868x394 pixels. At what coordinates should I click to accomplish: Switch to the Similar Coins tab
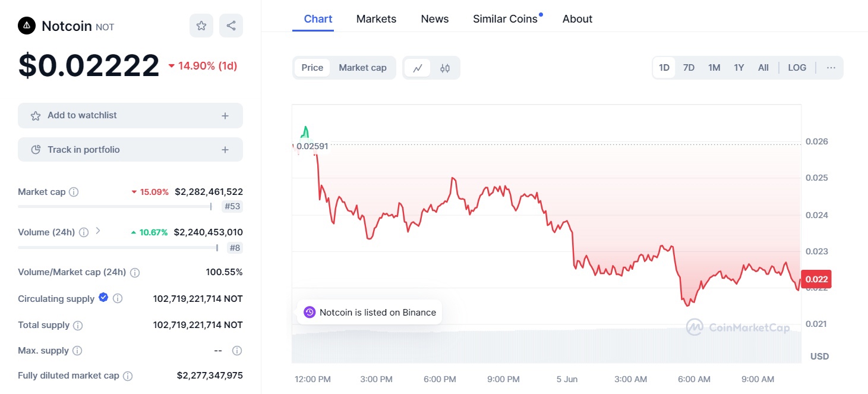click(x=505, y=19)
